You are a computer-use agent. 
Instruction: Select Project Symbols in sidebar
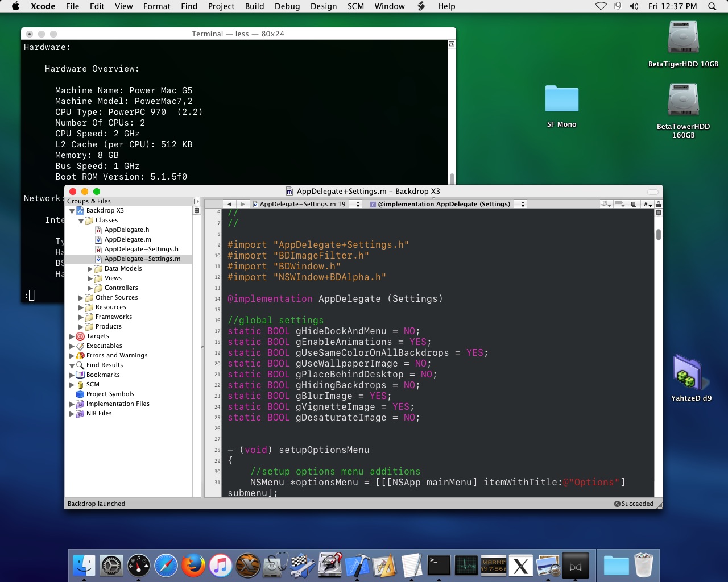(x=110, y=394)
